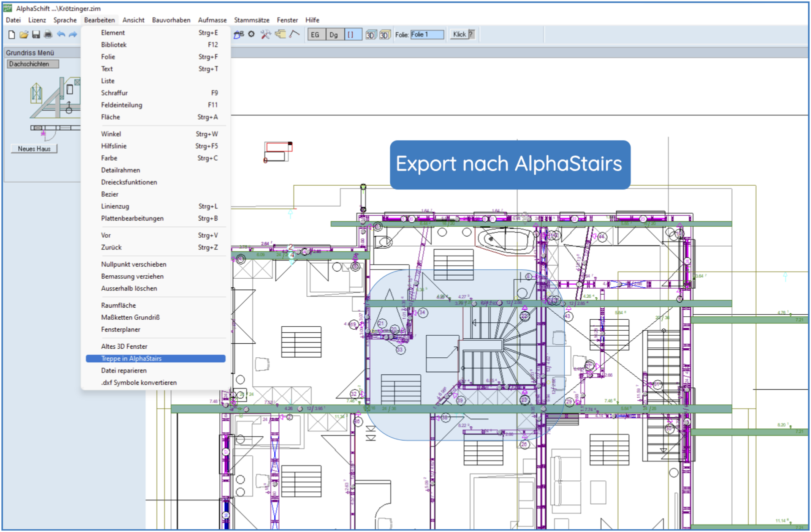Open the crossed tools settings icon

[265, 35]
